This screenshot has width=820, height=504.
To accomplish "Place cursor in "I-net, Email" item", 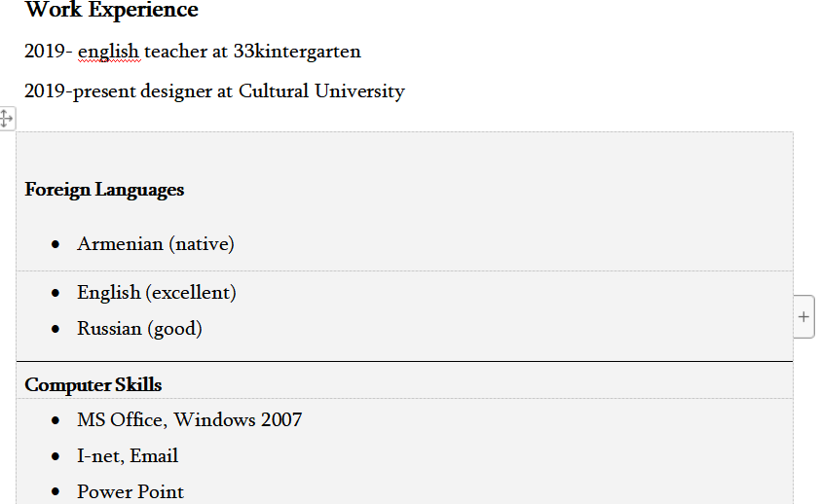I will [128, 456].
